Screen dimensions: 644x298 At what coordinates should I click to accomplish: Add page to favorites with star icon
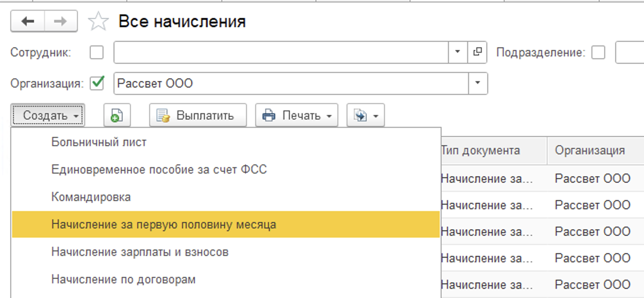tap(98, 22)
